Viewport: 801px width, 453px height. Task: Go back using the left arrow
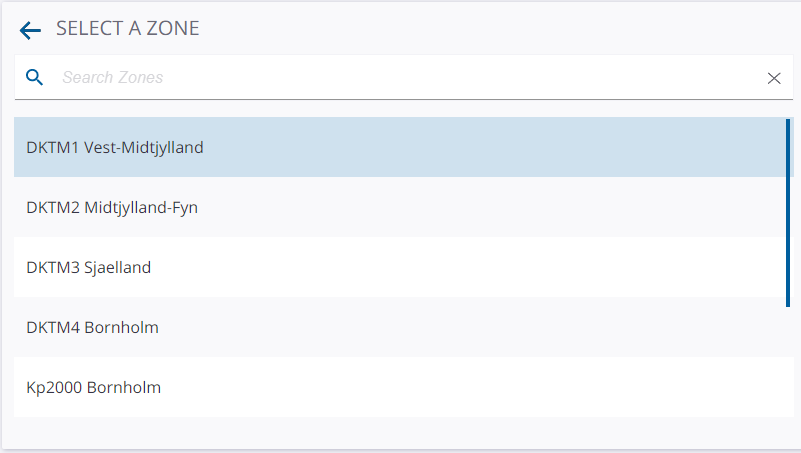pyautogui.click(x=30, y=30)
